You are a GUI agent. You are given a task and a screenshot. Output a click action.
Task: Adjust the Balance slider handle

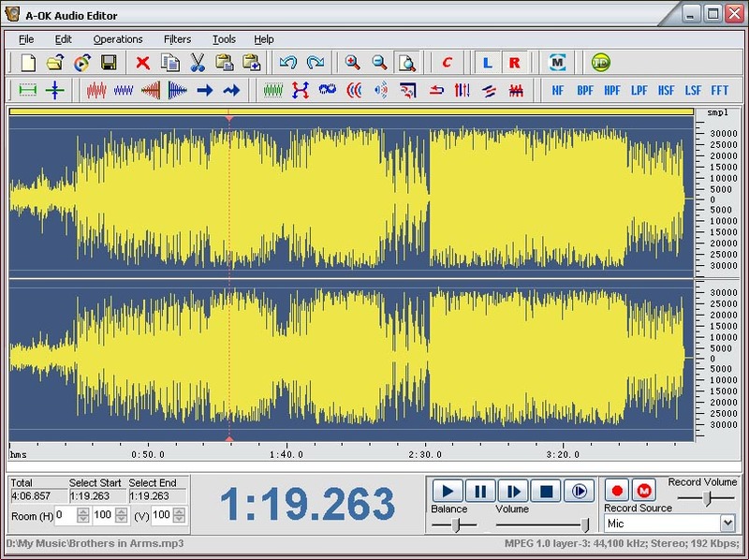pos(456,524)
